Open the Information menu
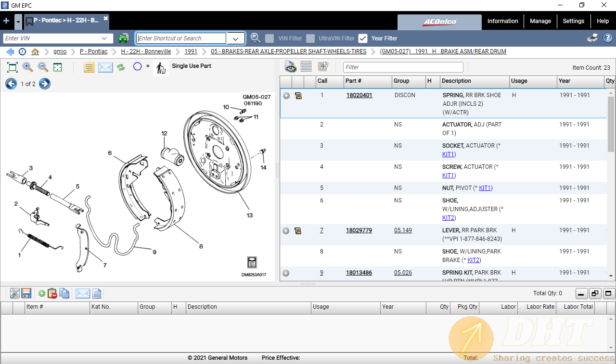Screen dimensions: 616x364 coord(502,21)
